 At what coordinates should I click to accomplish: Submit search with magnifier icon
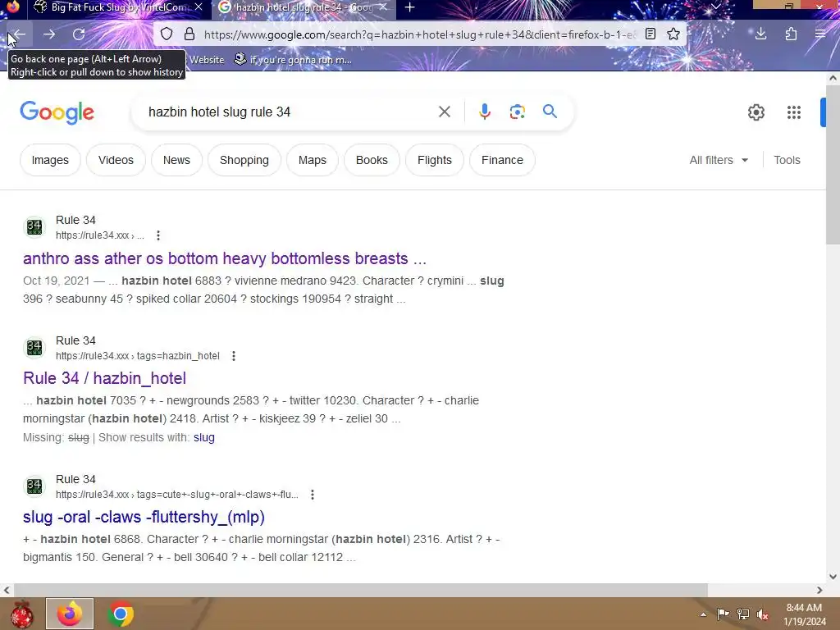550,112
